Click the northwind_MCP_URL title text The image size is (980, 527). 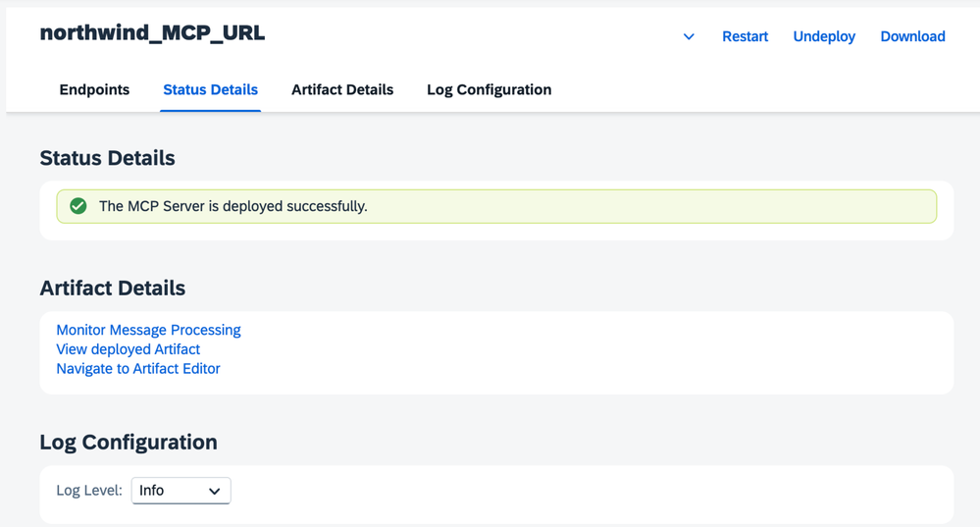(152, 32)
